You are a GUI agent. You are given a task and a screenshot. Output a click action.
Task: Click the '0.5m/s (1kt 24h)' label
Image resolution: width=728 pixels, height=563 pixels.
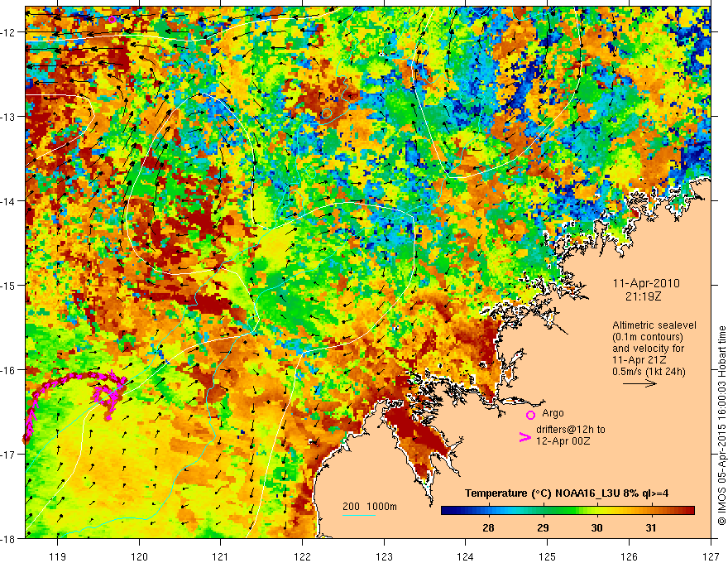coord(649,372)
